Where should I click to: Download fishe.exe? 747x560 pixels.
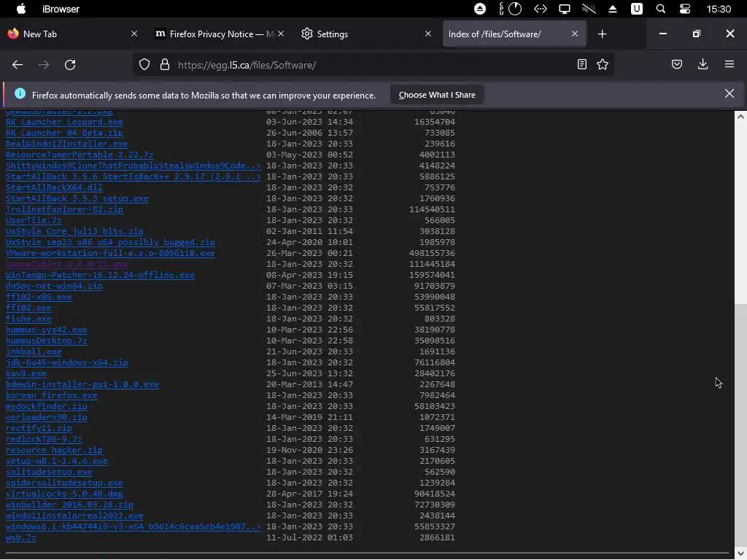(x=28, y=319)
